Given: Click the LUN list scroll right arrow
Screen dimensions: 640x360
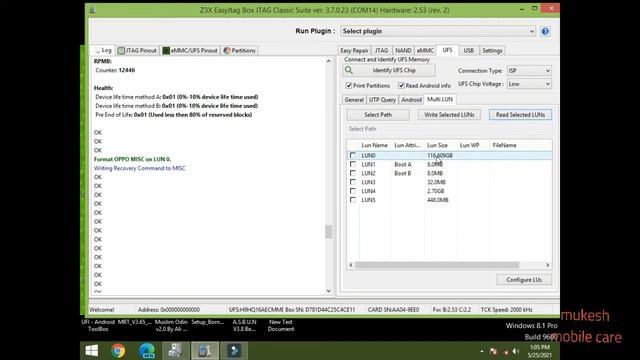Looking at the screenshot, I should pos(548,265).
